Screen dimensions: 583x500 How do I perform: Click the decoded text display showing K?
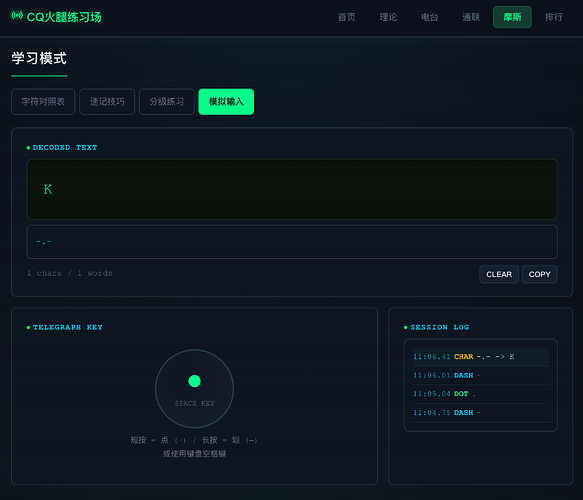coord(292,189)
